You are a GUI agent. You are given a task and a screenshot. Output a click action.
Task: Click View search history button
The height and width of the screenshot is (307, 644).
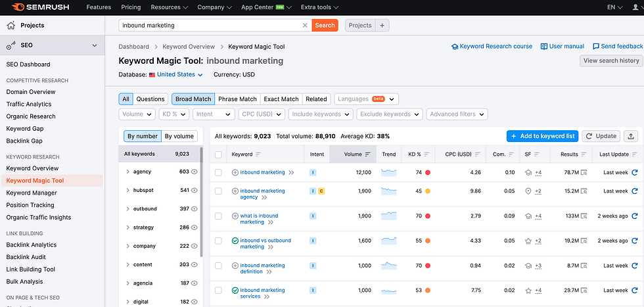click(611, 60)
